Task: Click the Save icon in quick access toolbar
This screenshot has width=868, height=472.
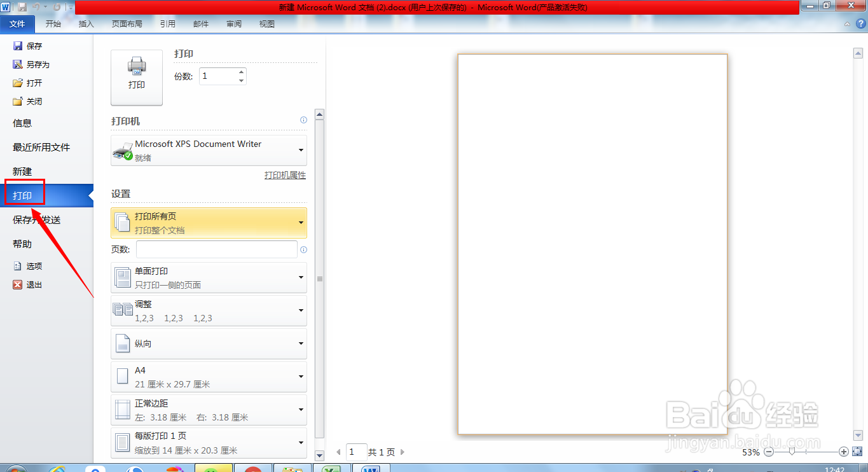Action: pos(22,7)
